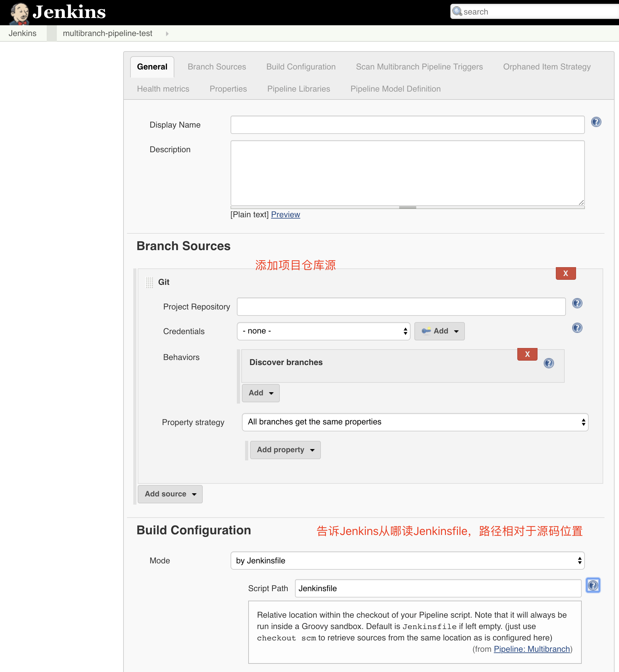Click the Preview link under Description

[285, 214]
